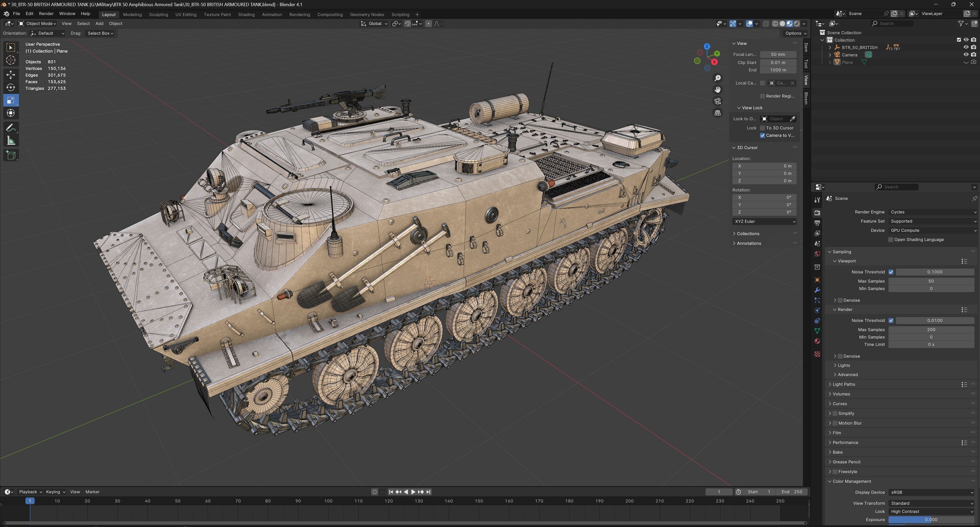Select the Transform tool
Screen dimensions: 980x527
pos(11,113)
